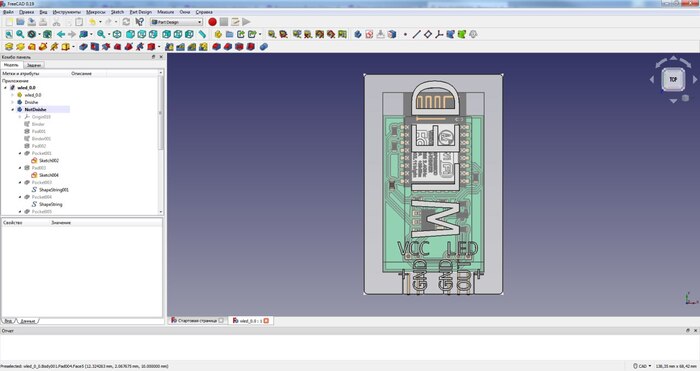Click the Create body icon

[358, 34]
